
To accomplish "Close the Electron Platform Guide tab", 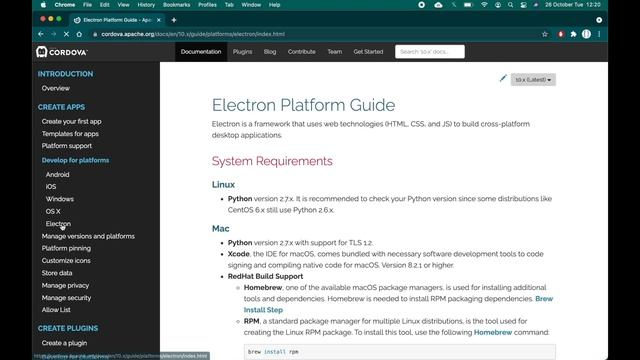I will point(159,20).
